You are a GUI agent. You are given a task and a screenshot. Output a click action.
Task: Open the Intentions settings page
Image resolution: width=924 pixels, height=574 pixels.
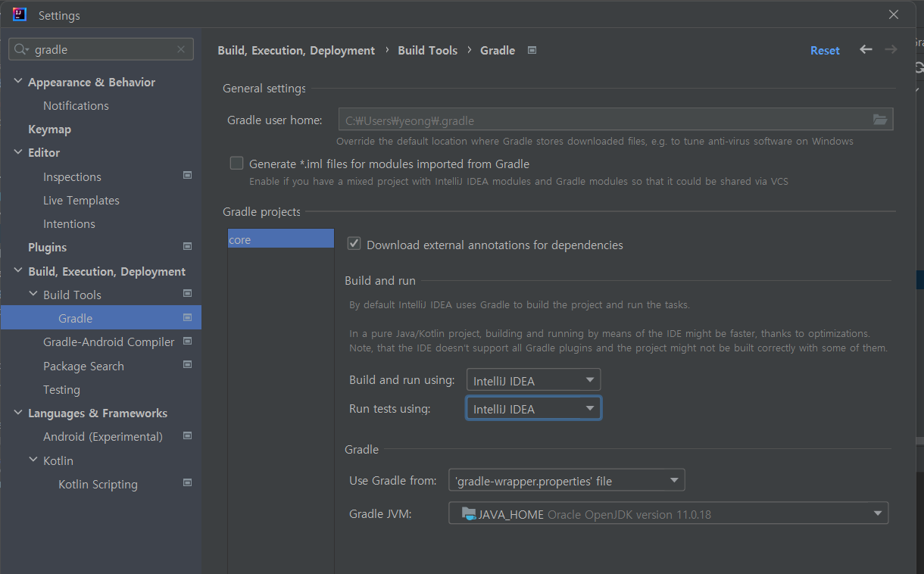69,224
